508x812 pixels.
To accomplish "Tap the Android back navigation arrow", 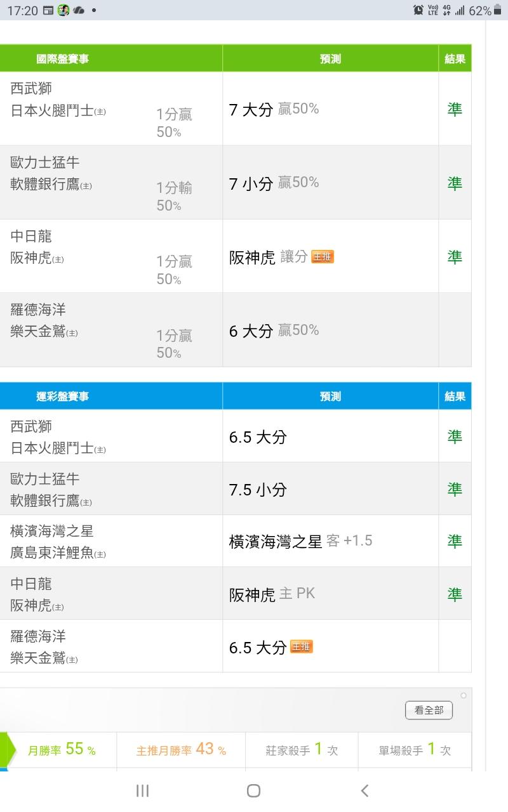I will pos(364,790).
